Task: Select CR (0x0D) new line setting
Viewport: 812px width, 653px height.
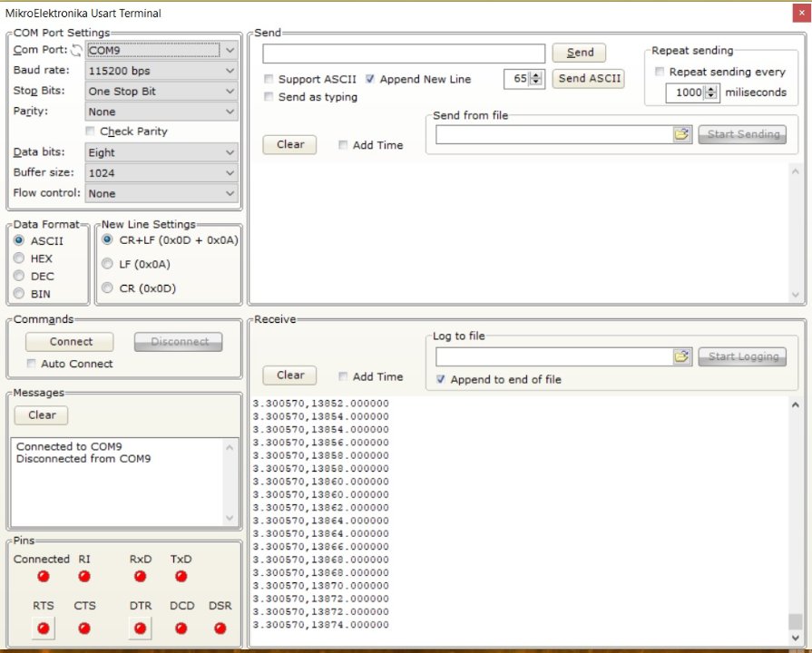Action: (x=107, y=288)
